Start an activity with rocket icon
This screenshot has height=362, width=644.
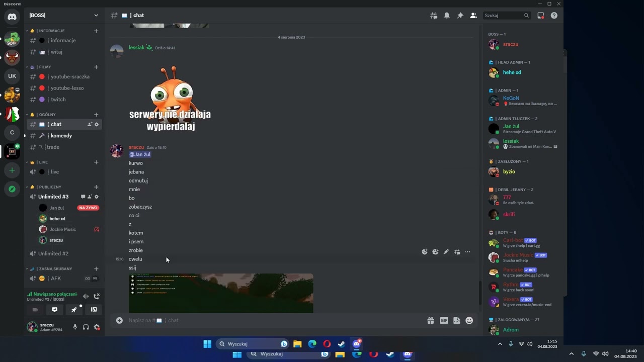[74, 310]
